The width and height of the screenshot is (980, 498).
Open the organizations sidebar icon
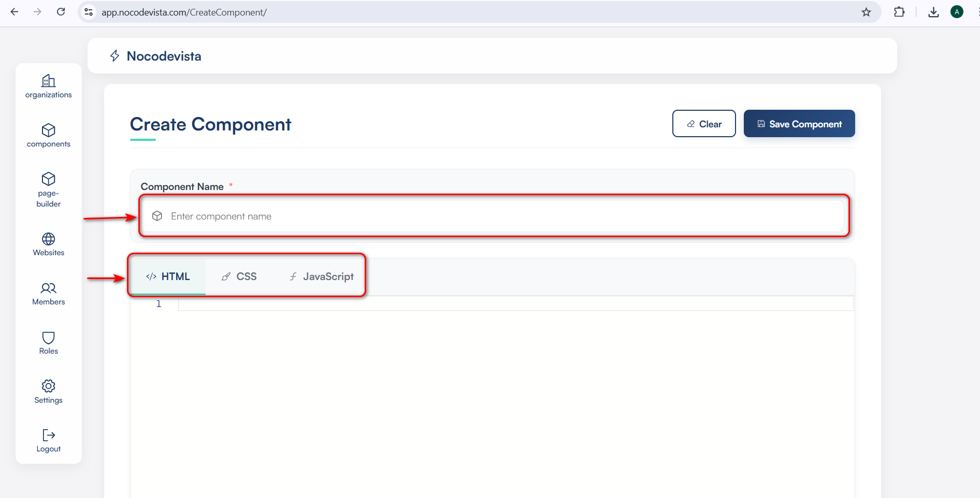pos(48,81)
